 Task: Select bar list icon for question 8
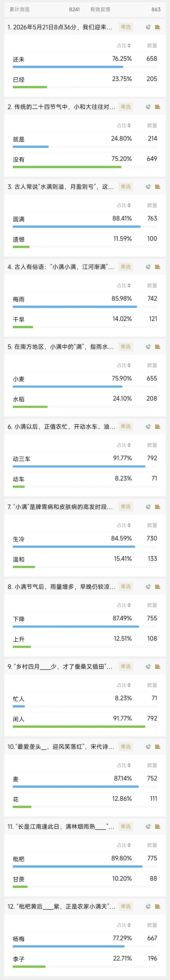pyautogui.click(x=157, y=587)
